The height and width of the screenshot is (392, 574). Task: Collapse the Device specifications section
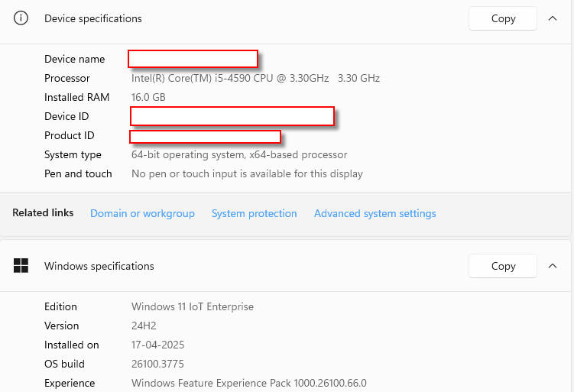553,18
